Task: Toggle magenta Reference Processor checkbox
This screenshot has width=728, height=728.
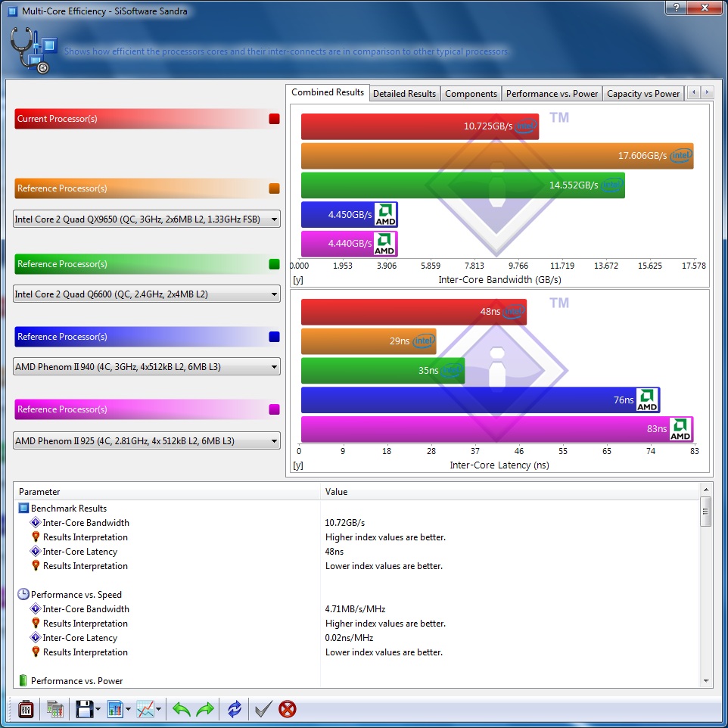Action: [x=275, y=409]
